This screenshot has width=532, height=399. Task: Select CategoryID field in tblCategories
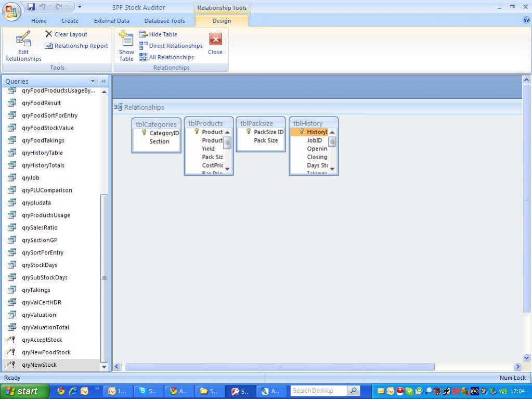pyautogui.click(x=164, y=133)
